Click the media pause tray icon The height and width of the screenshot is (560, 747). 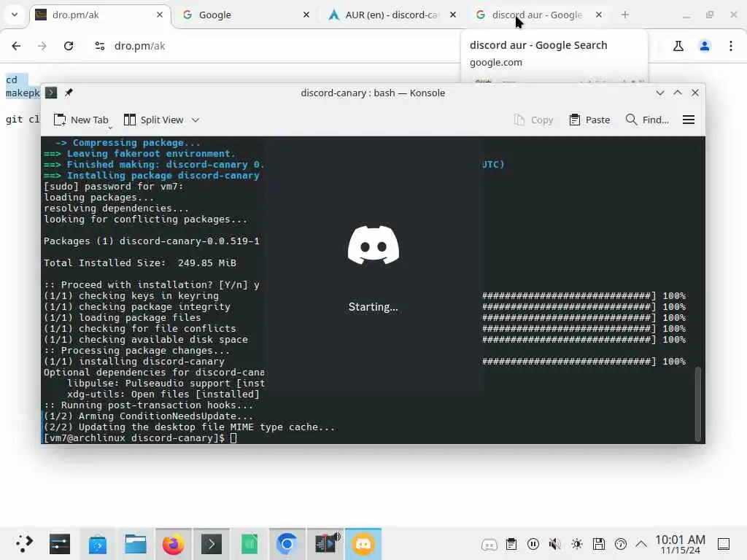pyautogui.click(x=533, y=544)
